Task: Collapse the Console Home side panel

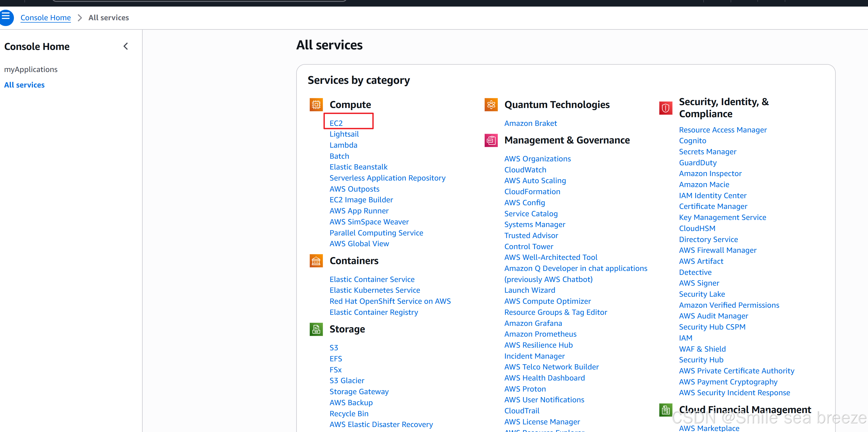Action: (126, 46)
